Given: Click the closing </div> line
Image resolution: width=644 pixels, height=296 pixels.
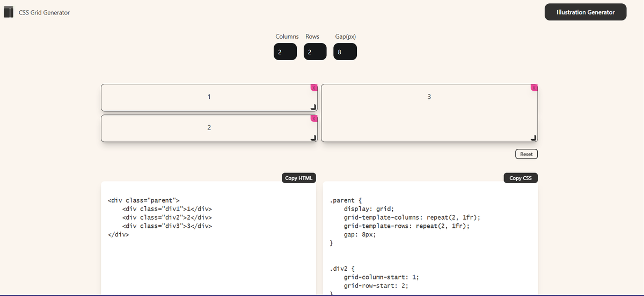Looking at the screenshot, I should point(119,235).
